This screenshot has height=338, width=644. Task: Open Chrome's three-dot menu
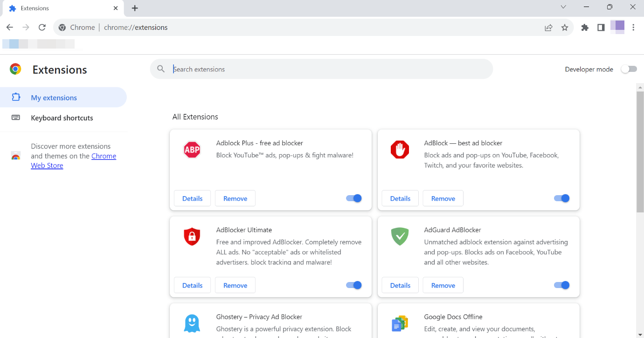(x=633, y=28)
